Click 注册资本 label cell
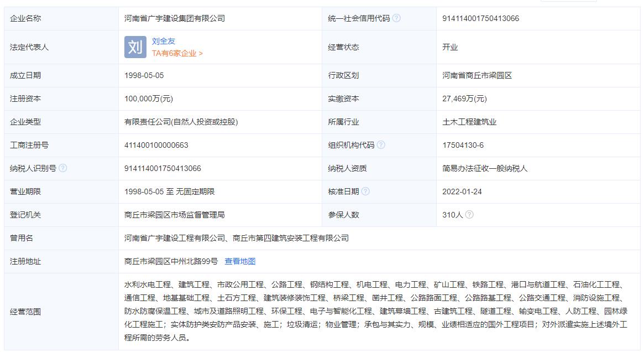This screenshot has height=352, width=644. [61, 99]
